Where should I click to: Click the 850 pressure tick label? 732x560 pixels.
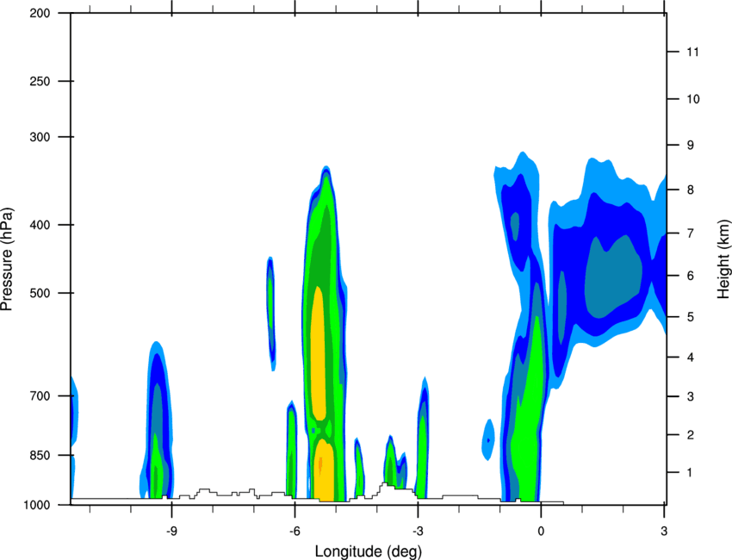coord(40,455)
